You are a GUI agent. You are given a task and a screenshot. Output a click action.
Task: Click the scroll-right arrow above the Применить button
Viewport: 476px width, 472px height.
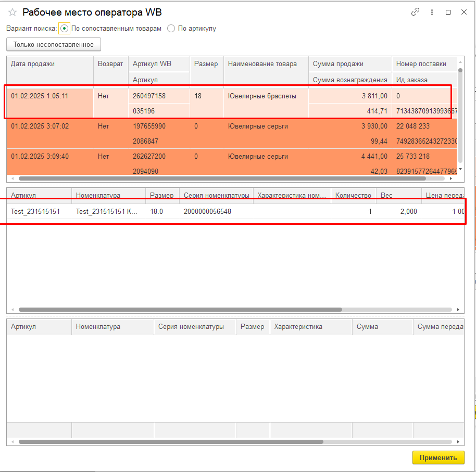[458, 442]
